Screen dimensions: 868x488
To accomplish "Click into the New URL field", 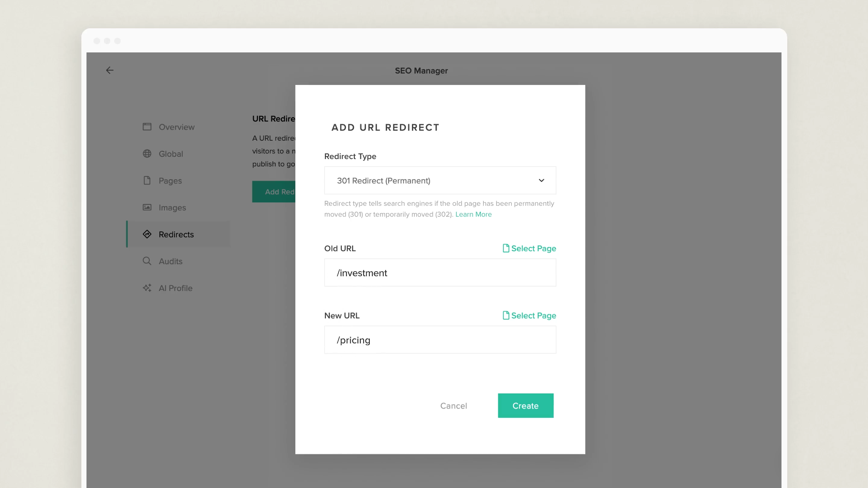I will click(440, 340).
